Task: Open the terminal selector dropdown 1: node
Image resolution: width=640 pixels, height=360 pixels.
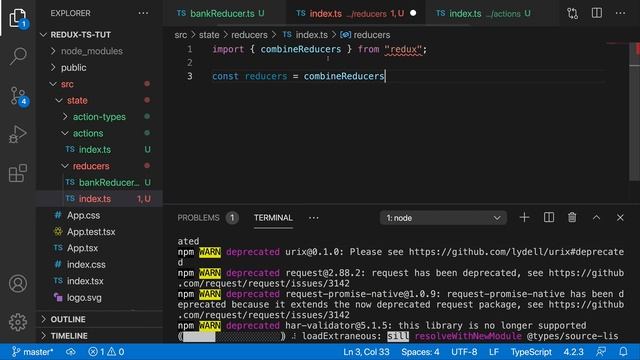Action: click(443, 218)
